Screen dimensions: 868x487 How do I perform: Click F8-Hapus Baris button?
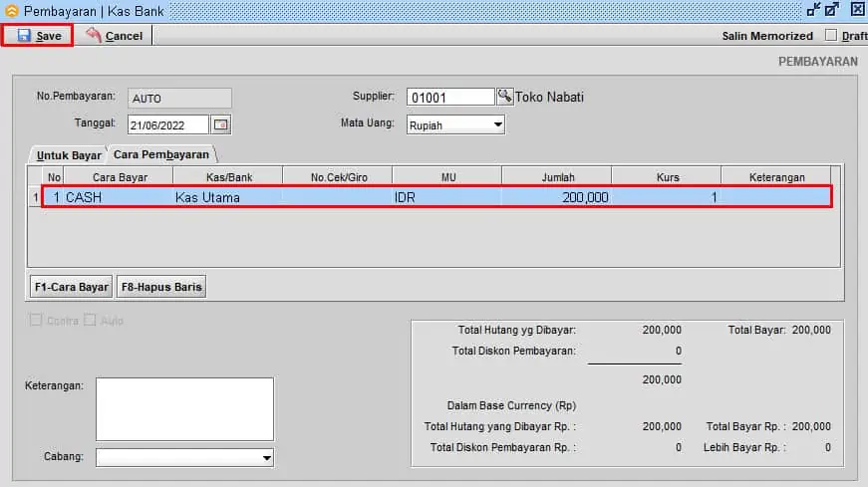coord(161,287)
